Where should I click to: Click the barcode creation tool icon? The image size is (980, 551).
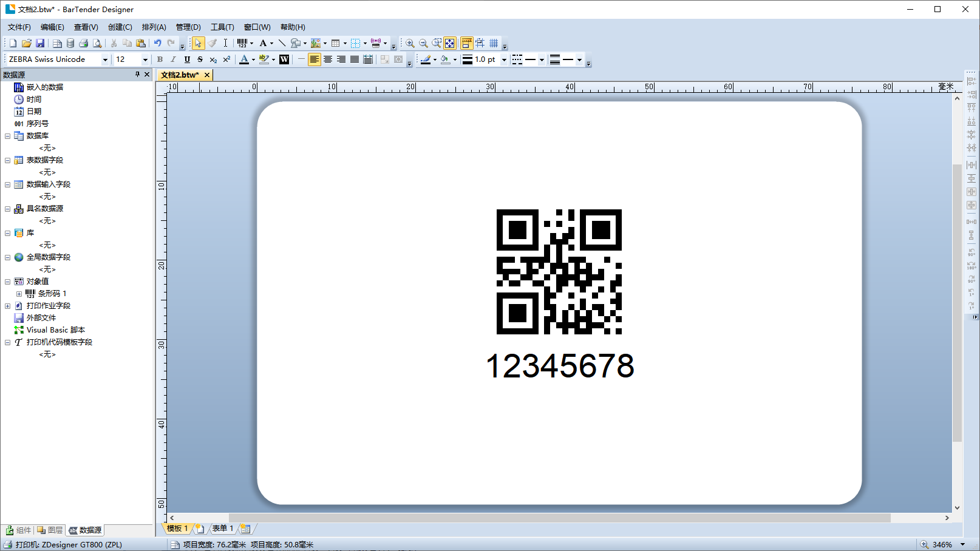pos(242,43)
